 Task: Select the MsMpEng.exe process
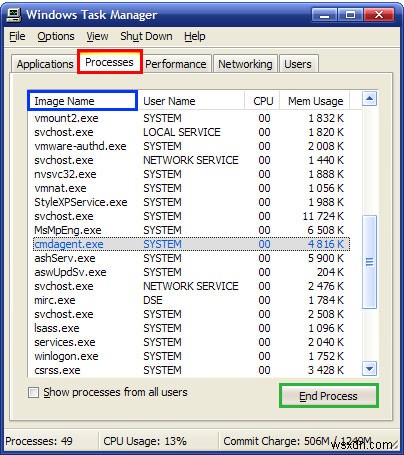pyautogui.click(x=191, y=230)
